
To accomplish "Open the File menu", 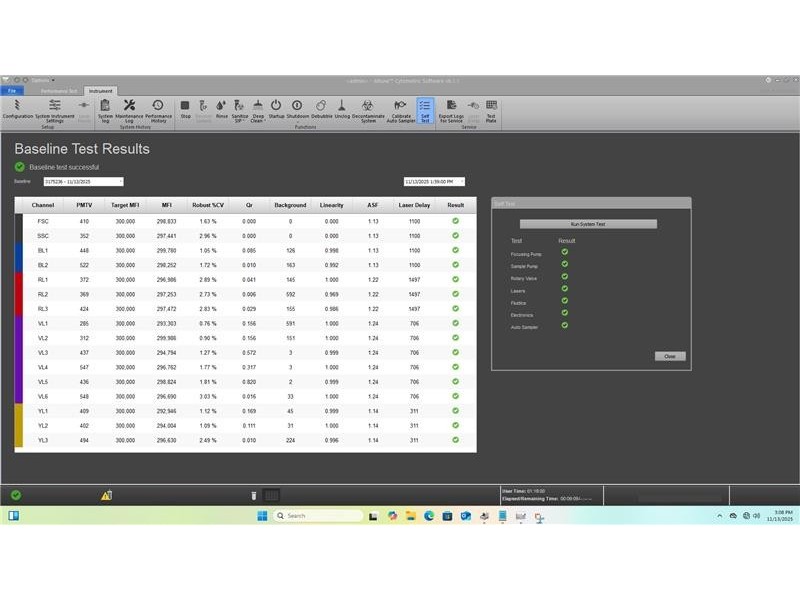I will [12, 90].
